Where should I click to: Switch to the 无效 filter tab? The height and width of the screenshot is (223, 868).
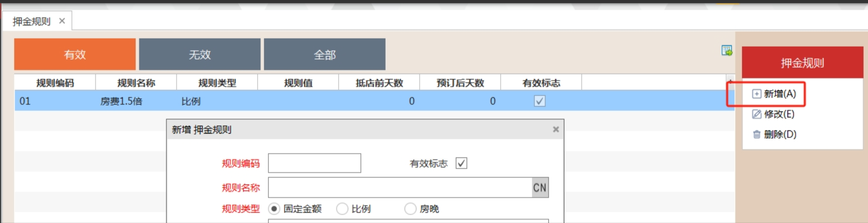click(200, 55)
